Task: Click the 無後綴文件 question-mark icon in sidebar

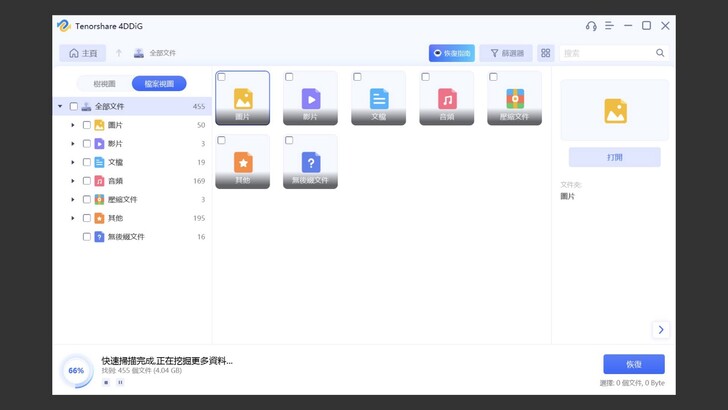Action: tap(99, 236)
